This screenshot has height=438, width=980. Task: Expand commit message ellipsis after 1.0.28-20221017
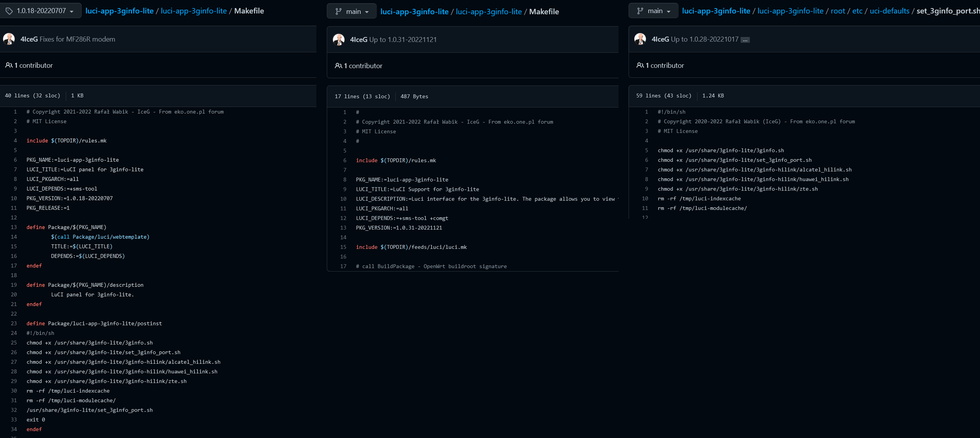click(x=745, y=40)
